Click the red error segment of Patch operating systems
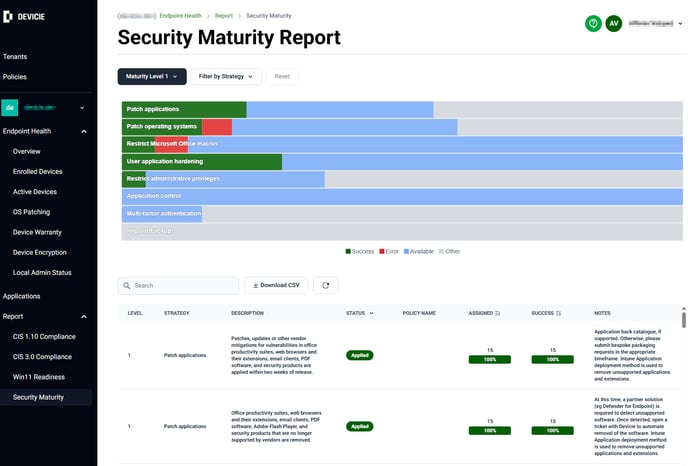The width and height of the screenshot is (688, 466). pos(217,127)
